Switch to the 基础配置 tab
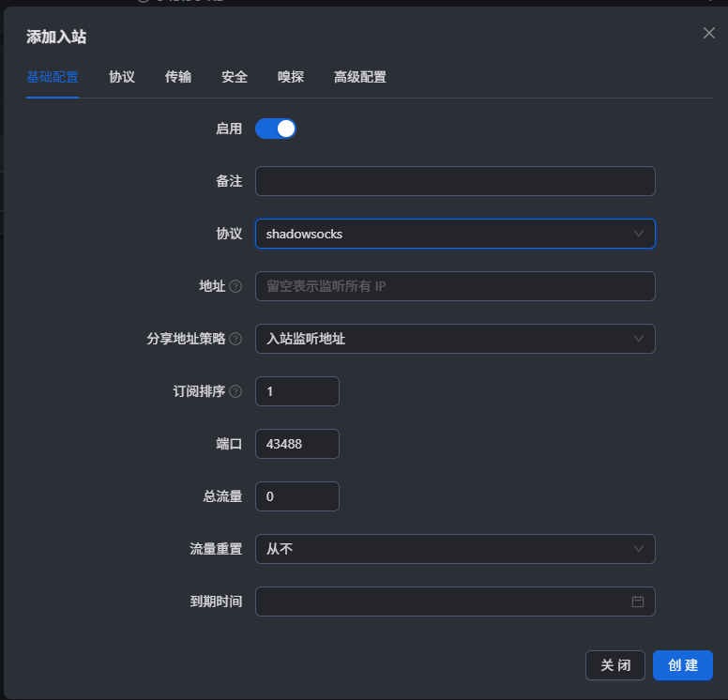Screen dimensions: 728x700 (x=53, y=77)
